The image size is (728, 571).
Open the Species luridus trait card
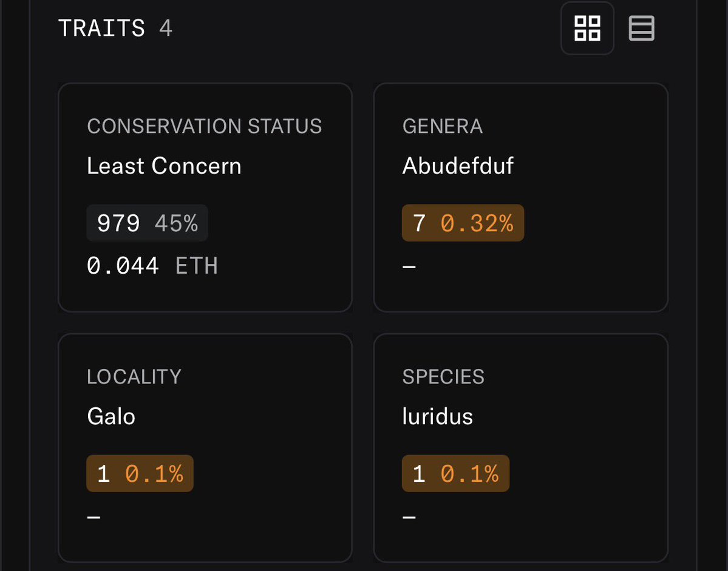tap(520, 448)
